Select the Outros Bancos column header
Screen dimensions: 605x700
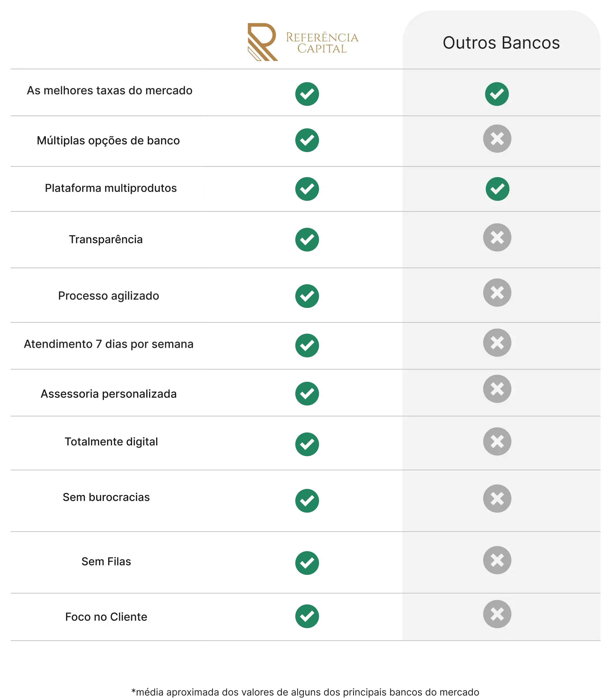501,43
